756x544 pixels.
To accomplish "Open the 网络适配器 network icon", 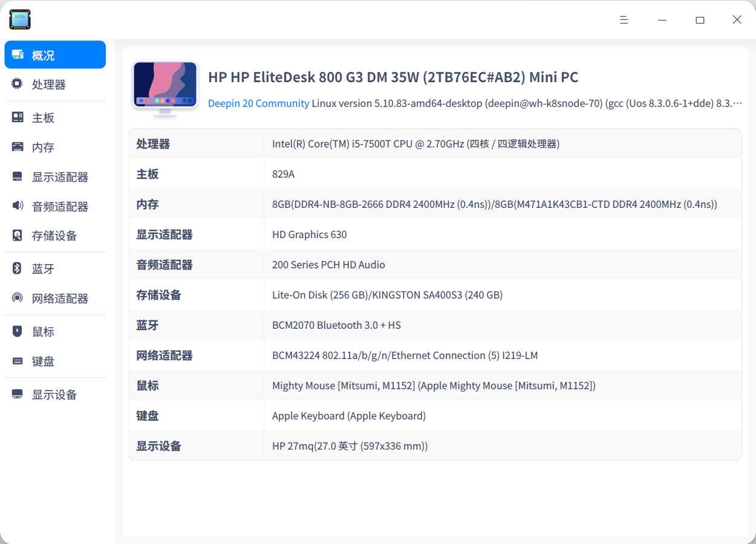I will 17,298.
